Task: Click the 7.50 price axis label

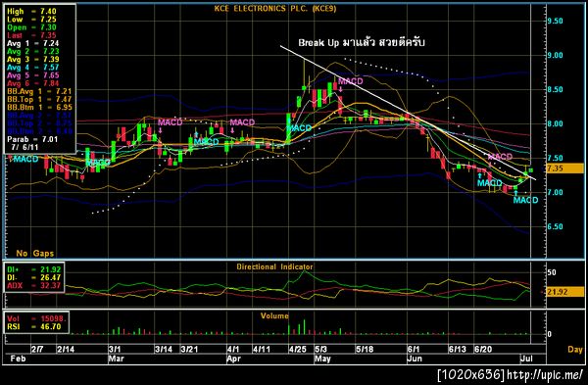Action: tap(555, 158)
